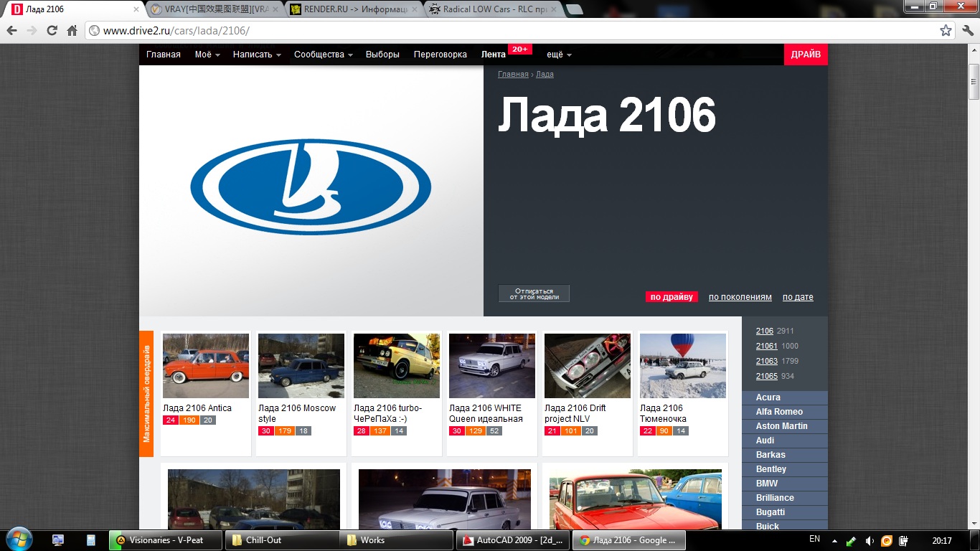Open the Лада 2106 Тюменочка thumbnail
Screen dimensions: 980x551
pyautogui.click(x=683, y=366)
